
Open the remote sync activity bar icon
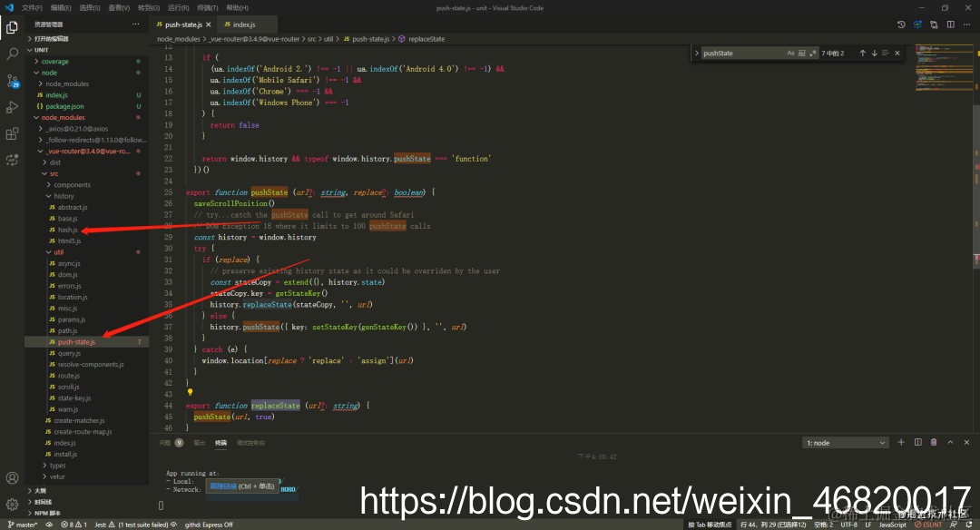point(12,160)
